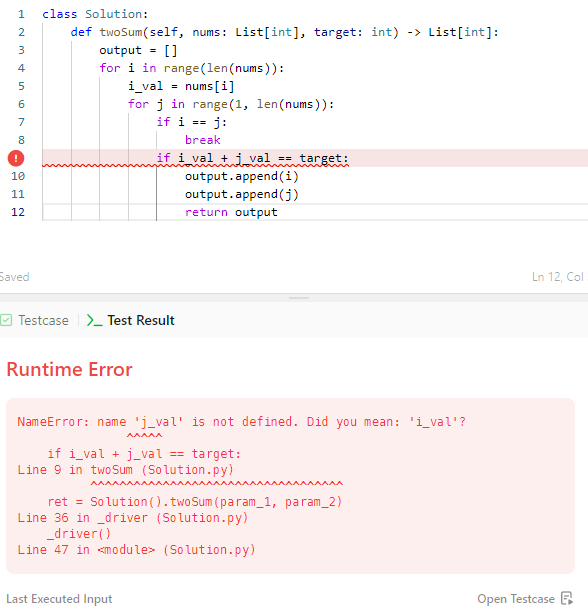The image size is (588, 607).
Task: Click the Ln 12, Col status indicator
Action: pyautogui.click(x=559, y=277)
